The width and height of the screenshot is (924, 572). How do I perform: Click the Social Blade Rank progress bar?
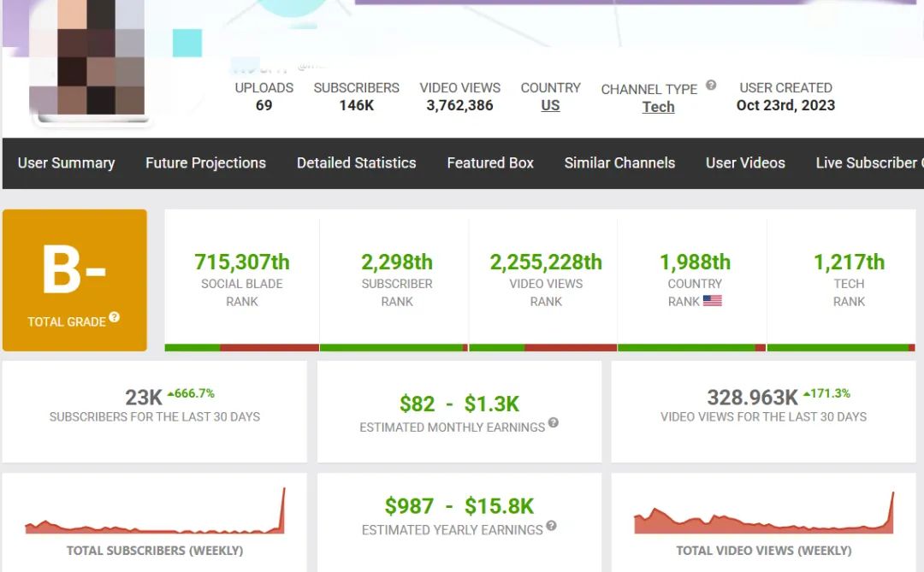pyautogui.click(x=241, y=348)
